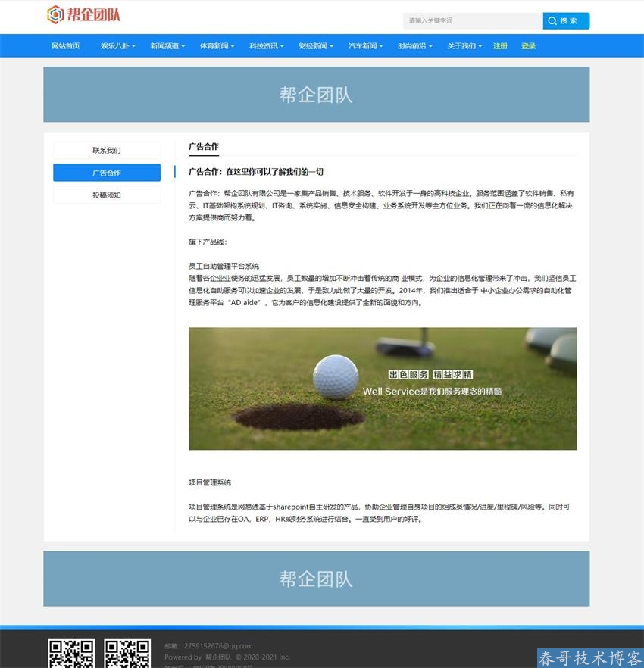Click the 广告合作 section heading tab

click(204, 147)
